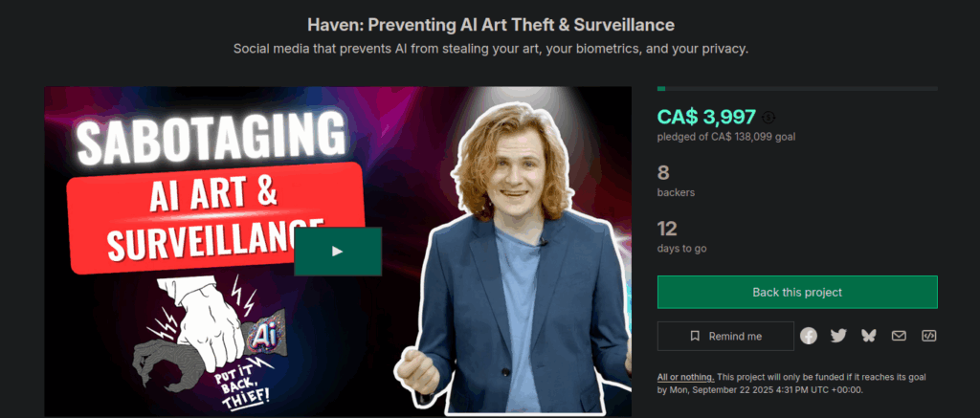Open the embed code icon
This screenshot has width=980, height=418.
(x=928, y=336)
